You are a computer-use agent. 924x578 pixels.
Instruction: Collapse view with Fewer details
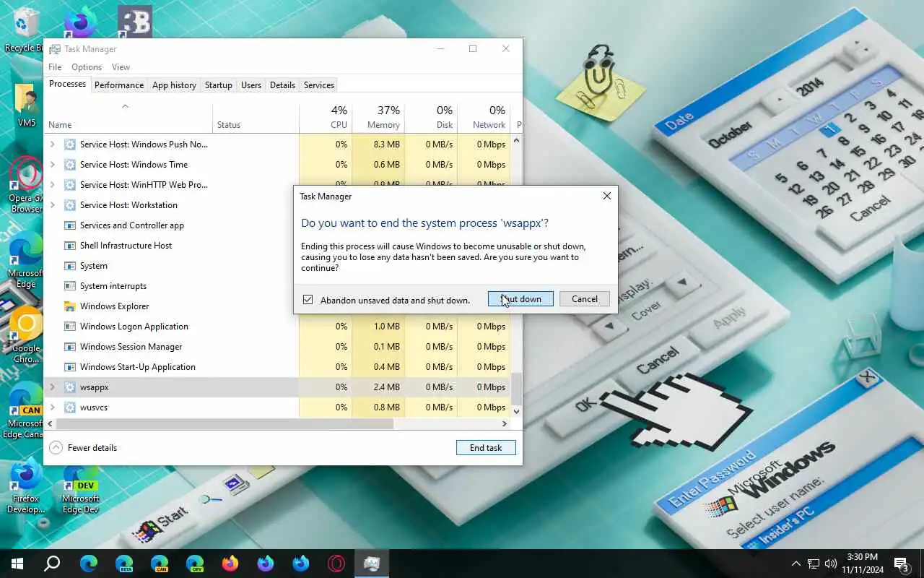(84, 448)
